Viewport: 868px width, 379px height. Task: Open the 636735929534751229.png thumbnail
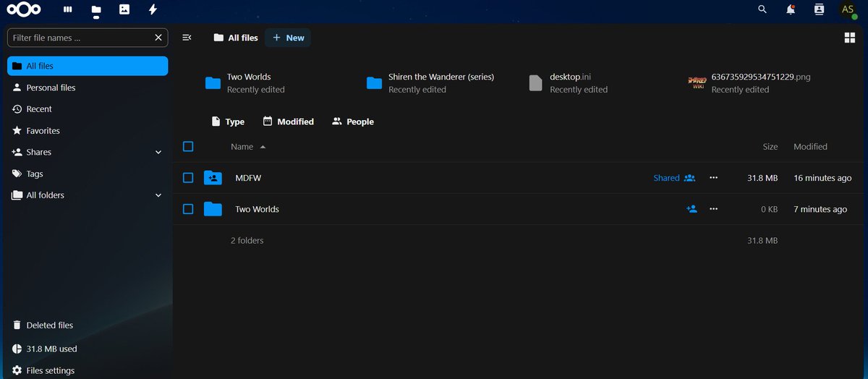tap(697, 82)
